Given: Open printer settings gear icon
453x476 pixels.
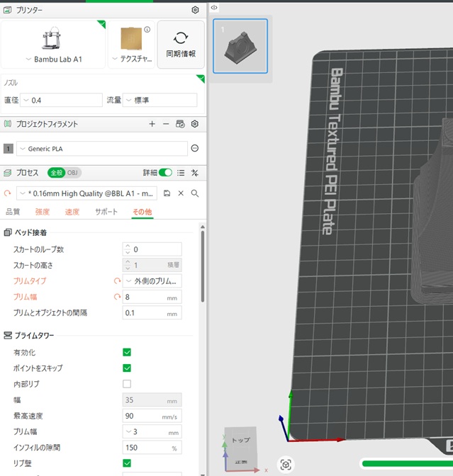Looking at the screenshot, I should pyautogui.click(x=195, y=10).
